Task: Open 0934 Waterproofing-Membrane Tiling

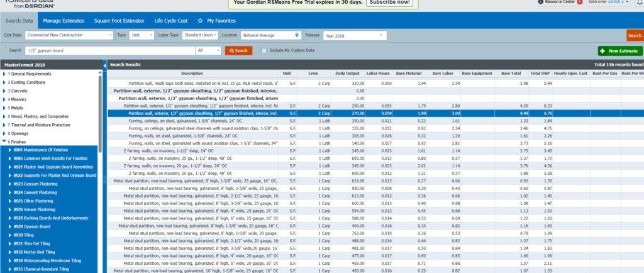Action: tap(47, 260)
